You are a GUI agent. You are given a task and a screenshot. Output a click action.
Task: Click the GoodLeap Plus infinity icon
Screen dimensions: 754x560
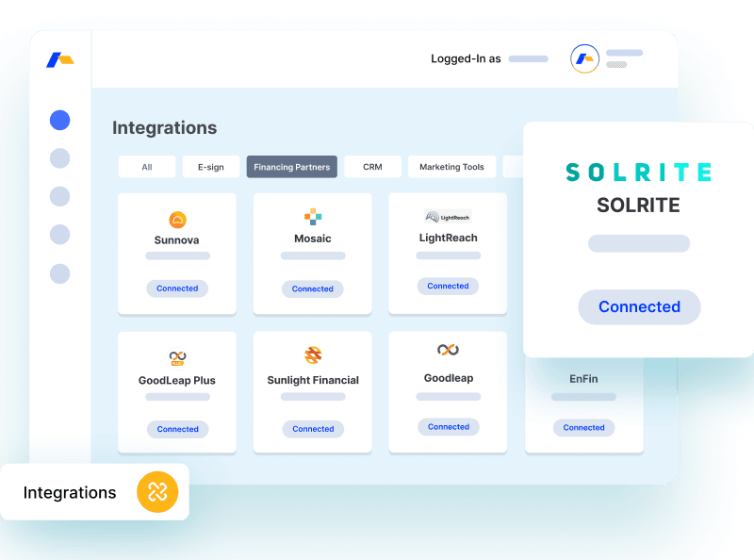coord(177,357)
